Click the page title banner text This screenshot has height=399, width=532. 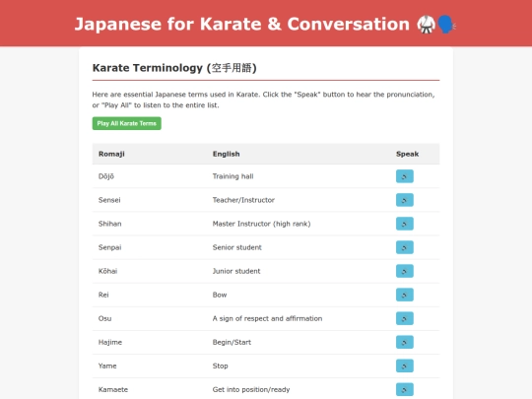[242, 24]
